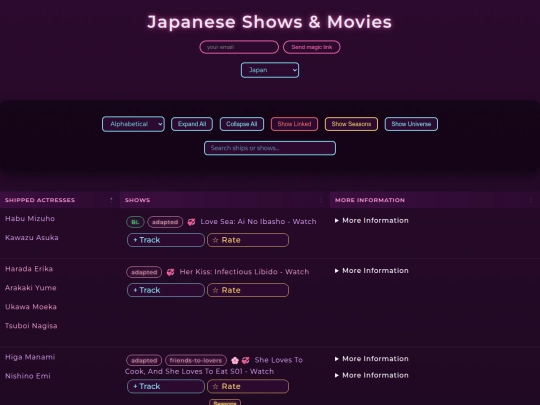The height and width of the screenshot is (405, 540).
Task: Select actress Higa Manami
Action: [30, 357]
